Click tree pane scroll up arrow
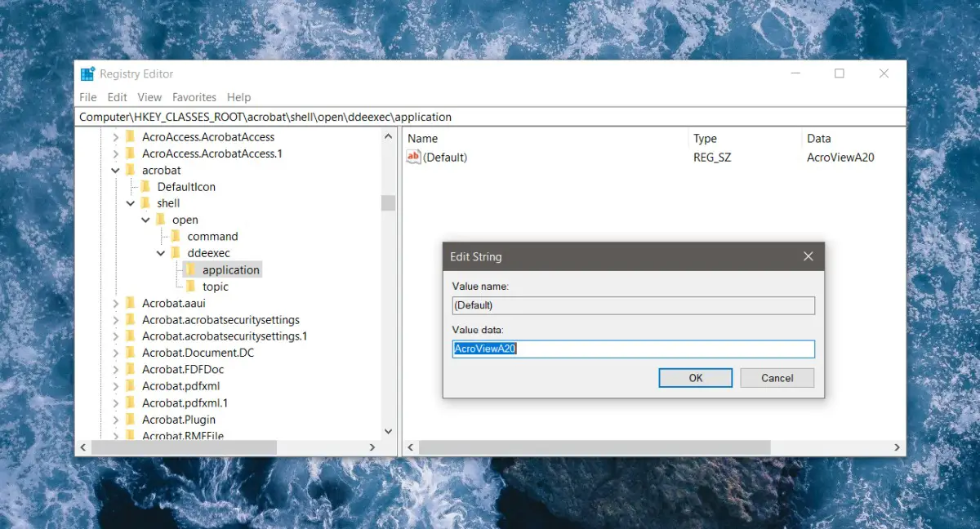Viewport: 980px width, 529px height. point(388,137)
